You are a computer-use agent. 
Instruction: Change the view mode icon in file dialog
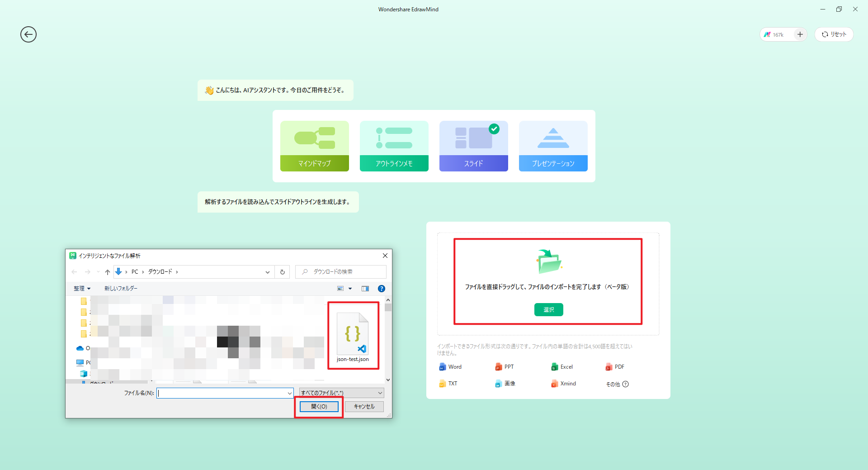pyautogui.click(x=340, y=289)
